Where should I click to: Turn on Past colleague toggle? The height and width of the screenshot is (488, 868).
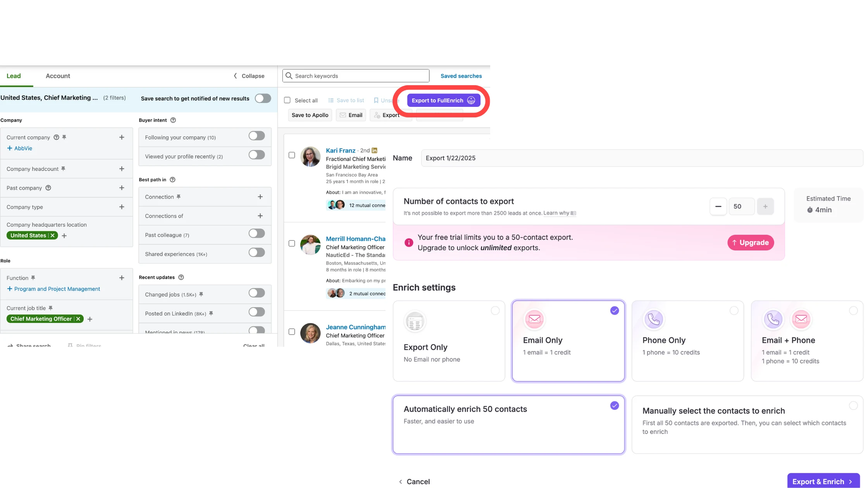pos(257,234)
